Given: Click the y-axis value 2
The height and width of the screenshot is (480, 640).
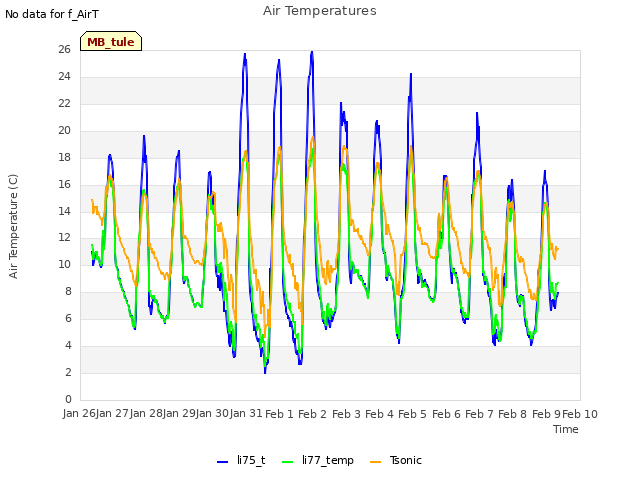Looking at the screenshot, I should coord(68,373).
